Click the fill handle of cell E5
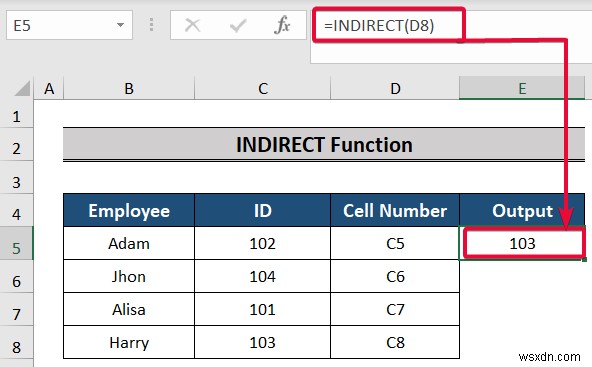This screenshot has width=592, height=367. point(584,259)
